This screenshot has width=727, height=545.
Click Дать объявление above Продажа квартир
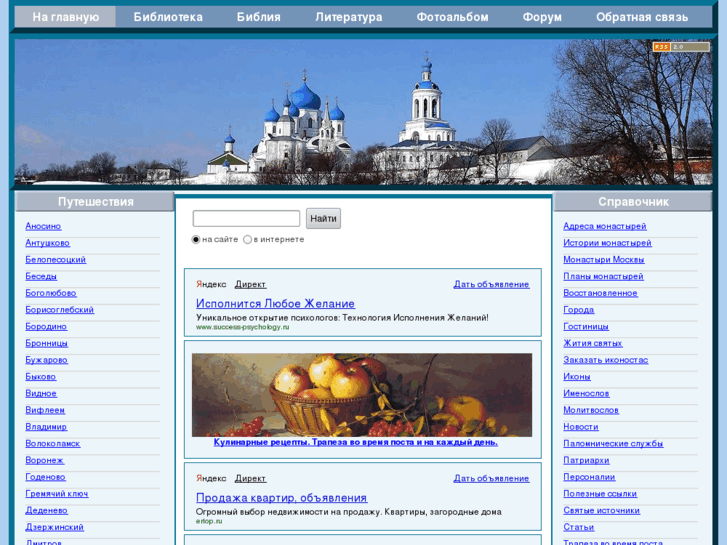tap(491, 478)
